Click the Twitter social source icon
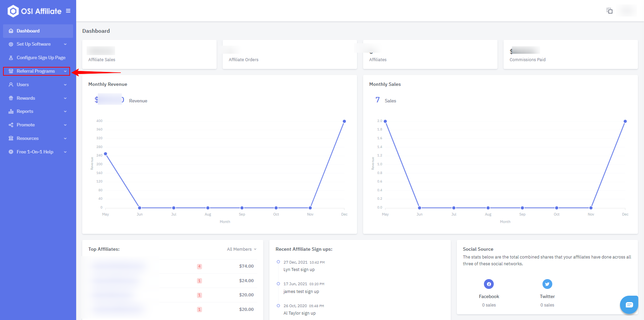The image size is (644, 320). [x=547, y=284]
